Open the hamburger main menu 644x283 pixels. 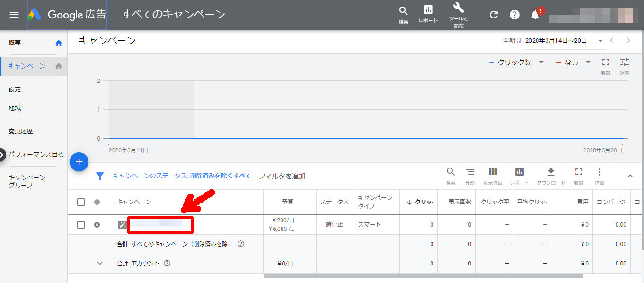14,14
